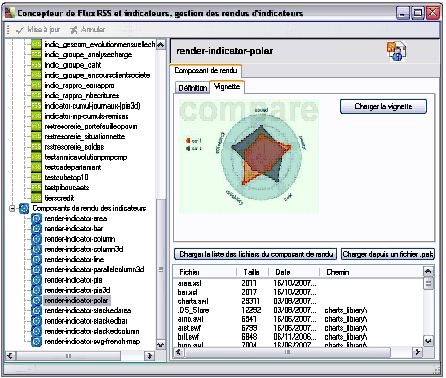Click the render-indicator-pie component icon
The height and width of the screenshot is (378, 446).
click(x=36, y=280)
